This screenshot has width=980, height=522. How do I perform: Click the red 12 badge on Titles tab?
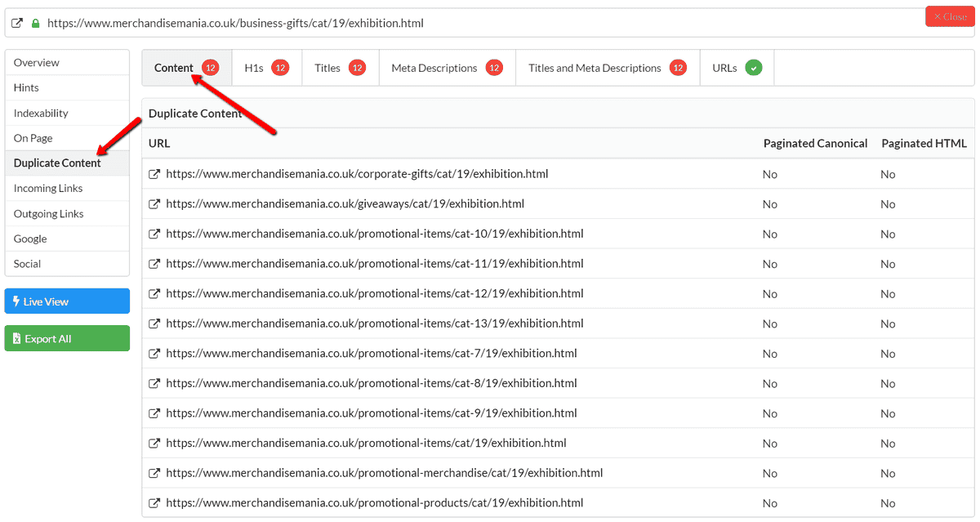tap(357, 68)
